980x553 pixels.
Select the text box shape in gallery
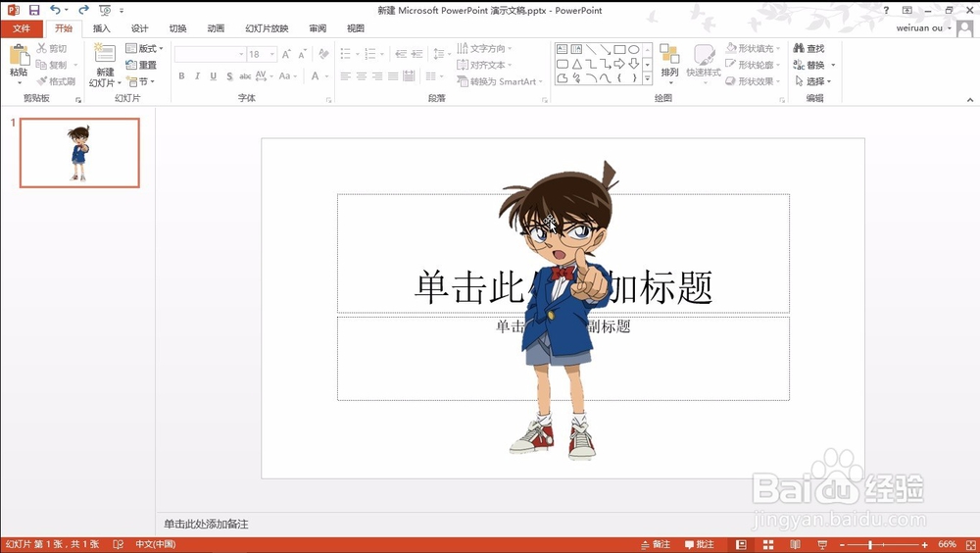coord(562,49)
